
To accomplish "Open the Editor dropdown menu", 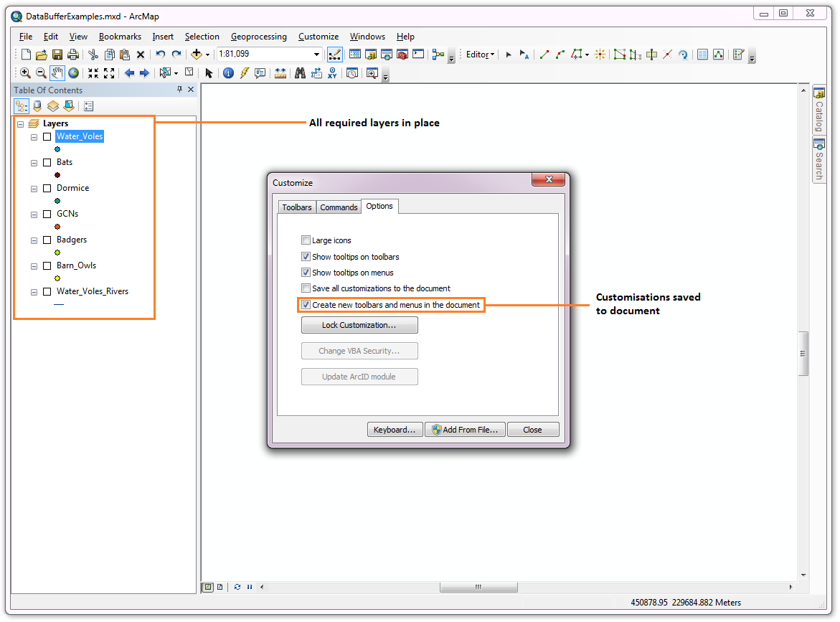I will click(x=480, y=54).
